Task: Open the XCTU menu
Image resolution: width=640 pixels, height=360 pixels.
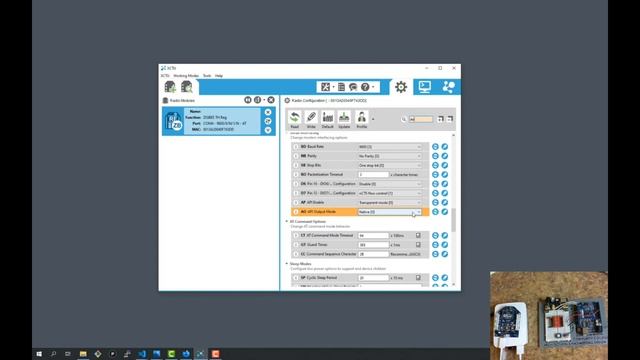Action: 165,76
